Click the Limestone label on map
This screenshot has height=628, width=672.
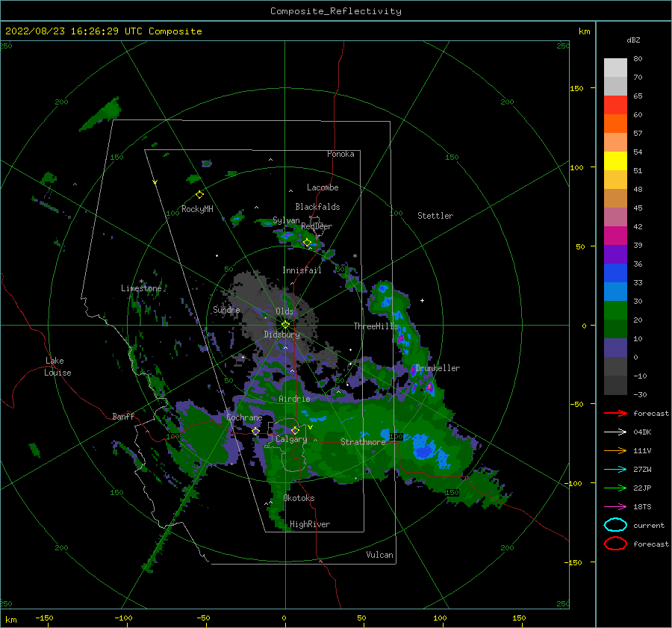pos(141,288)
